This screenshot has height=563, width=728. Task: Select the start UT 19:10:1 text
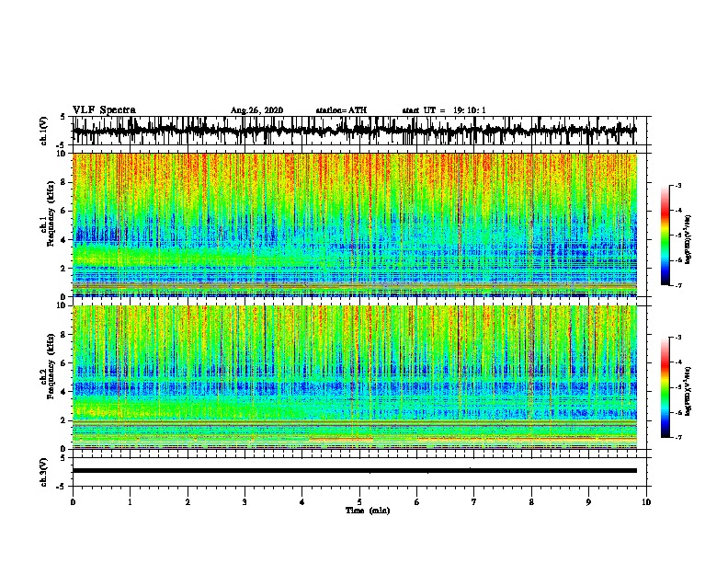(x=444, y=110)
